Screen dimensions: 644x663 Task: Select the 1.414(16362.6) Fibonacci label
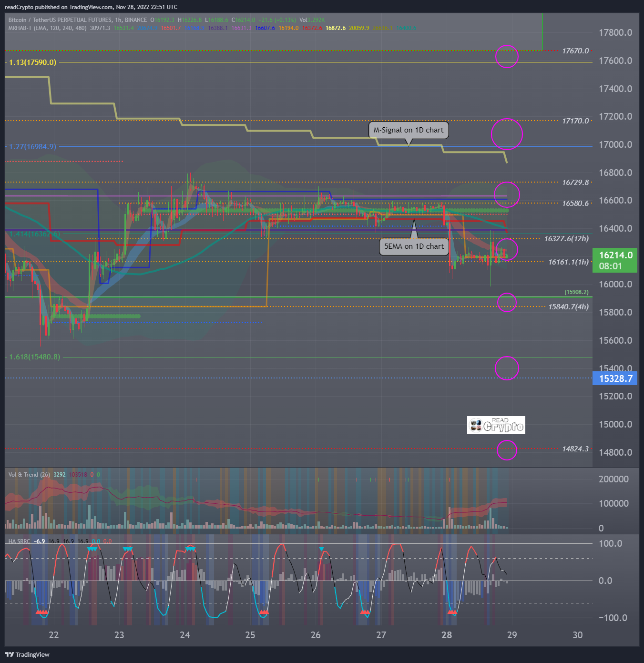[34, 234]
